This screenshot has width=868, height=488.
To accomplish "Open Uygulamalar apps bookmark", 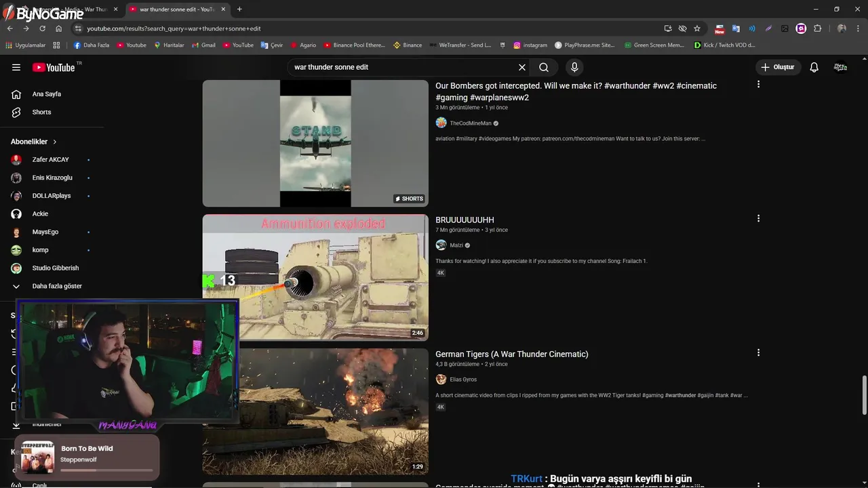I will coord(26,45).
